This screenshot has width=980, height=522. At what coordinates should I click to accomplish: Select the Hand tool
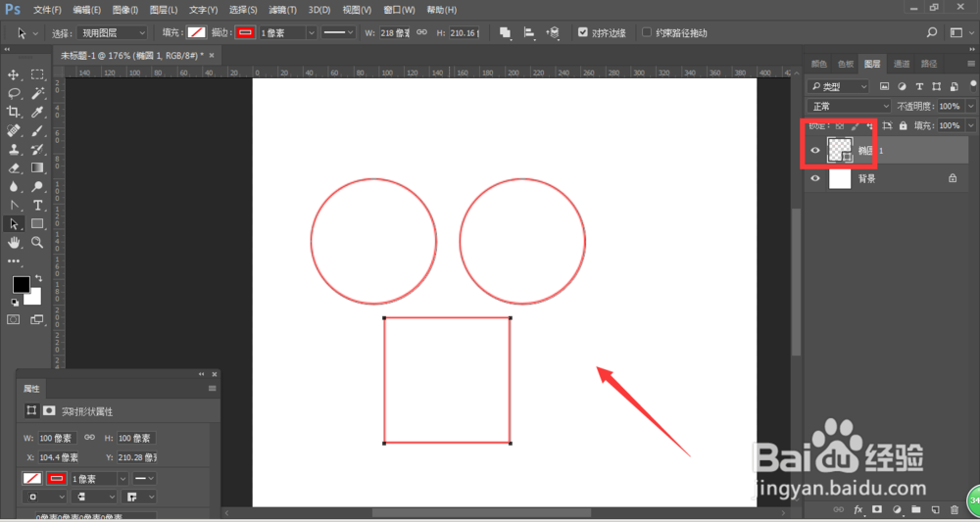(x=13, y=242)
